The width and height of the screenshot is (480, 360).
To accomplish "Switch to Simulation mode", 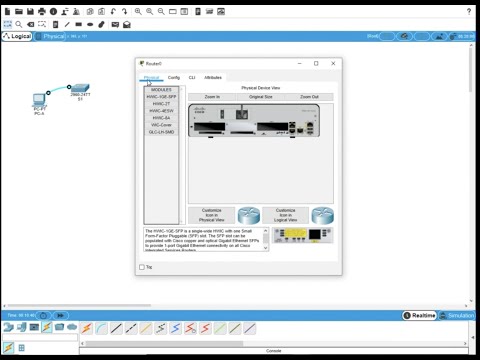I will [456, 315].
